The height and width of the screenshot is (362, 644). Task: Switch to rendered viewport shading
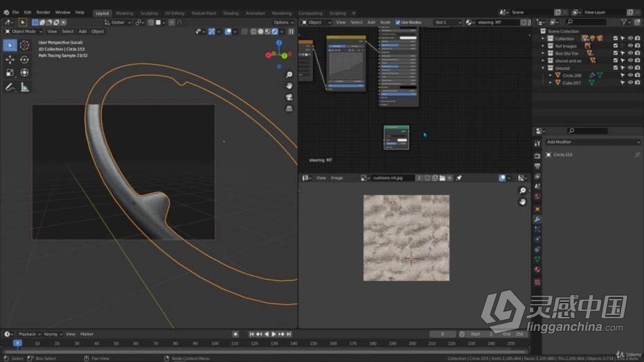click(x=275, y=32)
